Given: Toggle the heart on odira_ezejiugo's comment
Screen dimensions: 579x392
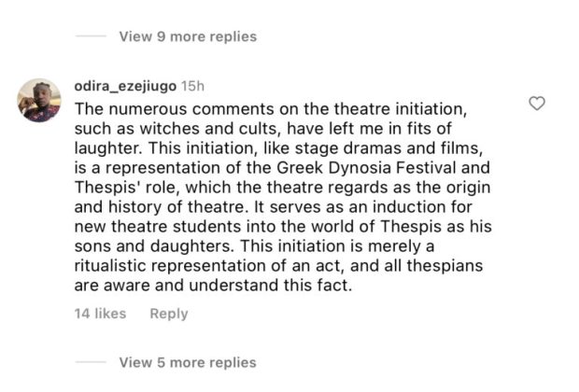Looking at the screenshot, I should click(x=537, y=104).
